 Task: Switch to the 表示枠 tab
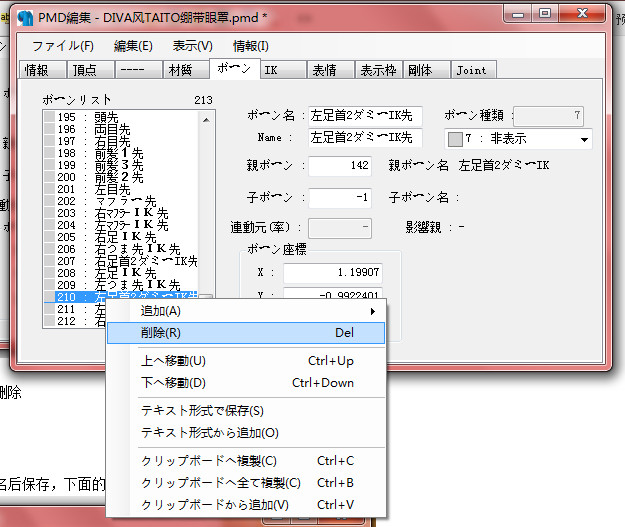378,70
